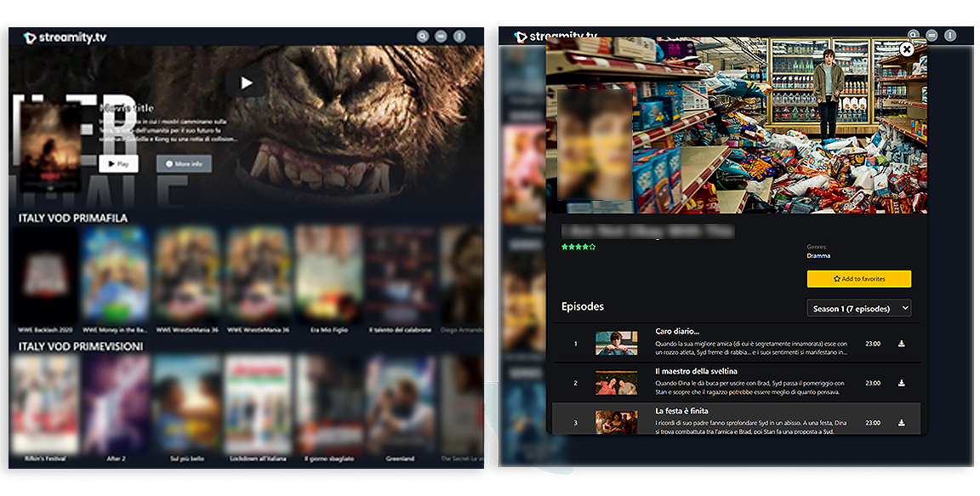
Task: Open the hamburger menu icon in left window
Action: (x=441, y=37)
